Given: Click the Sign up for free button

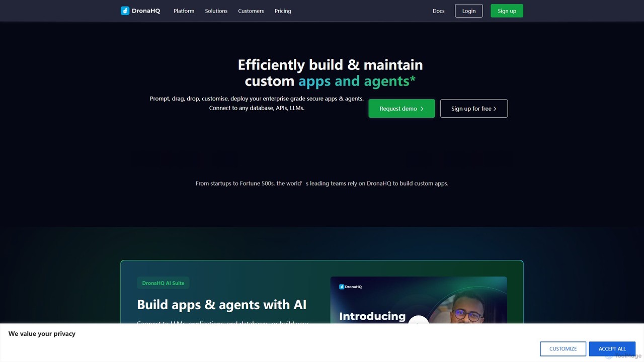Looking at the screenshot, I should pos(474,109).
